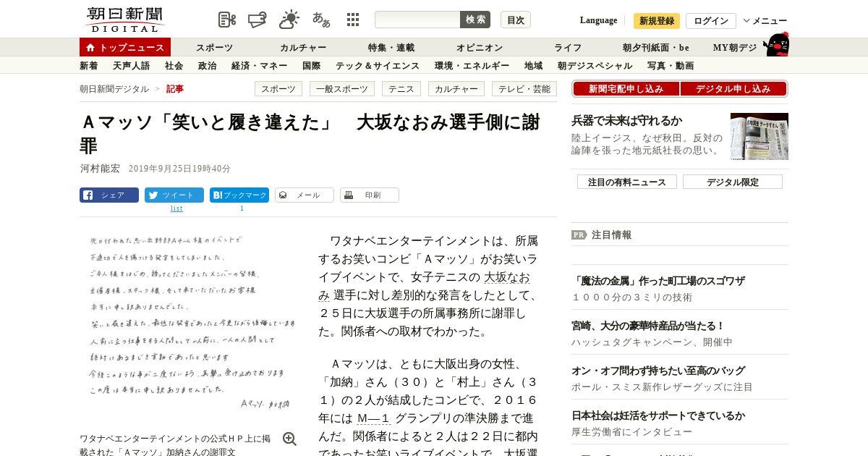Open 写真・動画 in the sub navigation
Viewport: 868px width, 456px height.
671,65
